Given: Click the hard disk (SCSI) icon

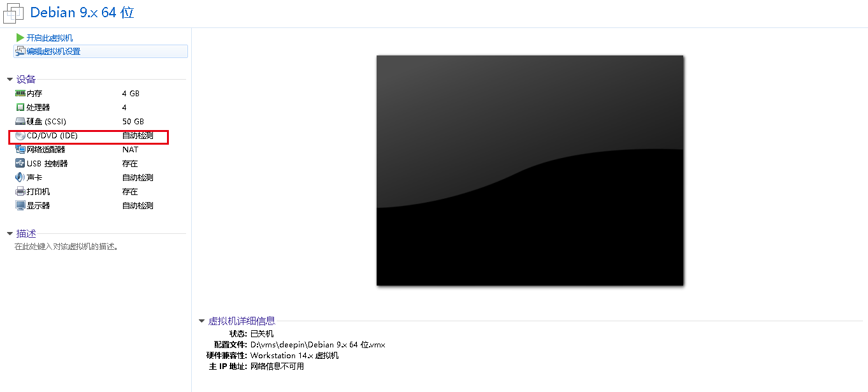Looking at the screenshot, I should (x=20, y=121).
